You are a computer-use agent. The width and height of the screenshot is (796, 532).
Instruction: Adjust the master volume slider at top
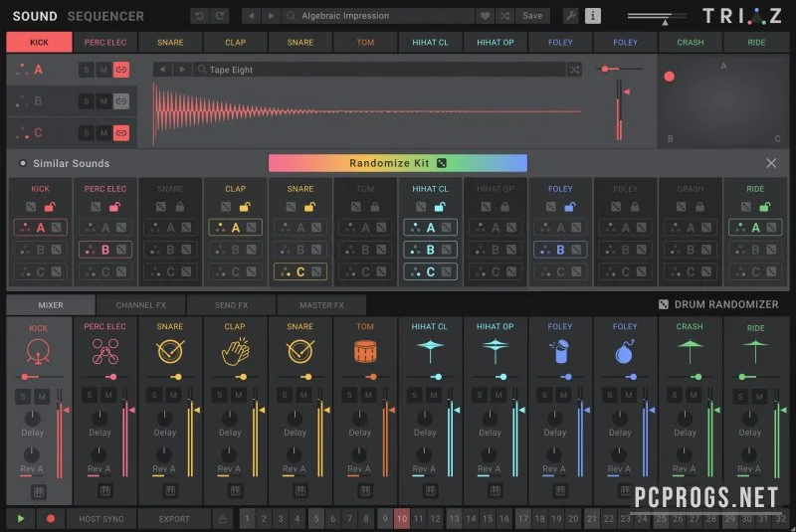click(657, 17)
